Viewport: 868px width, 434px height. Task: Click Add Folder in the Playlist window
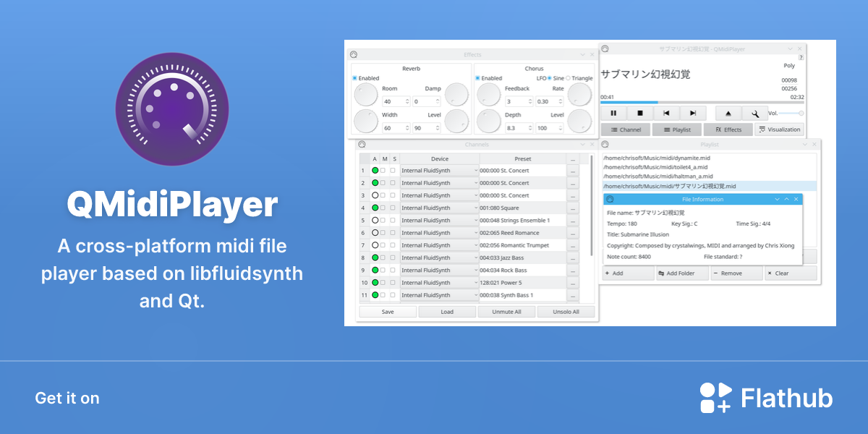681,273
